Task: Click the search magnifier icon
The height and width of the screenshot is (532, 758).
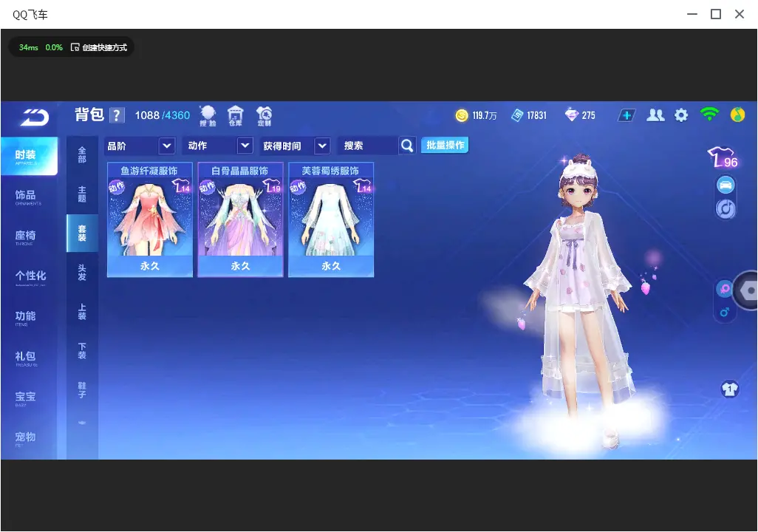Action: click(x=407, y=145)
